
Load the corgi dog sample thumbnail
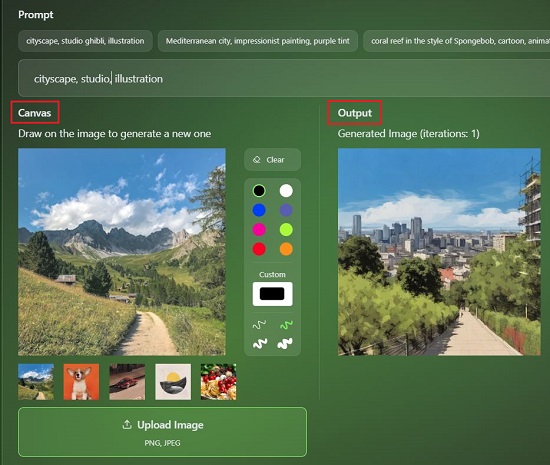pos(81,382)
